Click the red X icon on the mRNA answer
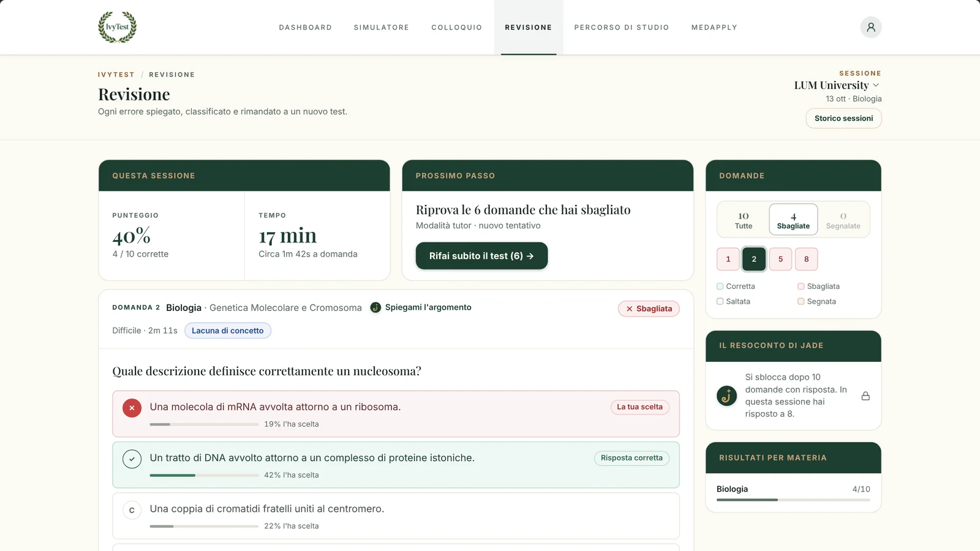Viewport: 980px width, 551px height. (x=132, y=408)
